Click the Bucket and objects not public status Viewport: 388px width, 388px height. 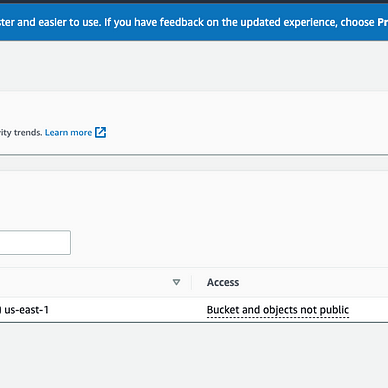tap(278, 310)
